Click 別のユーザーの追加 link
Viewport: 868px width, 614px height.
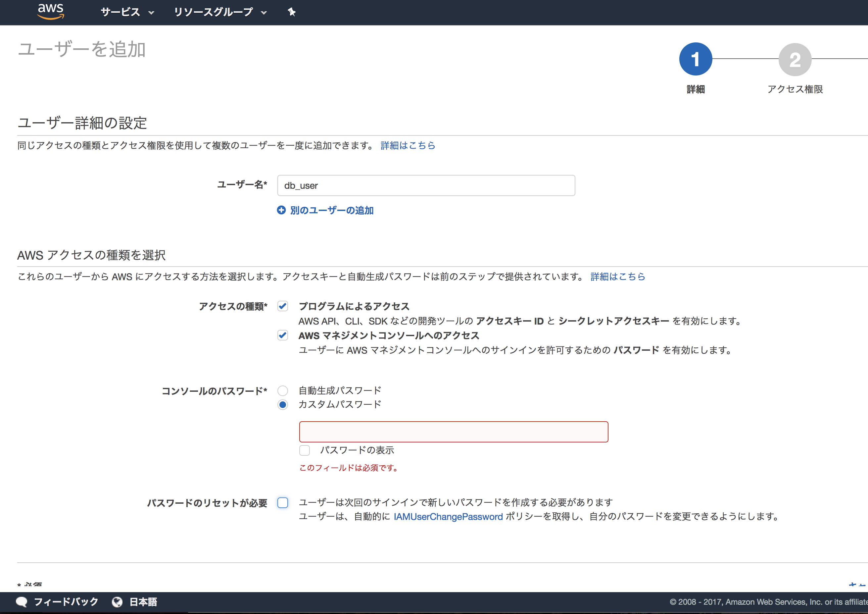click(x=332, y=210)
